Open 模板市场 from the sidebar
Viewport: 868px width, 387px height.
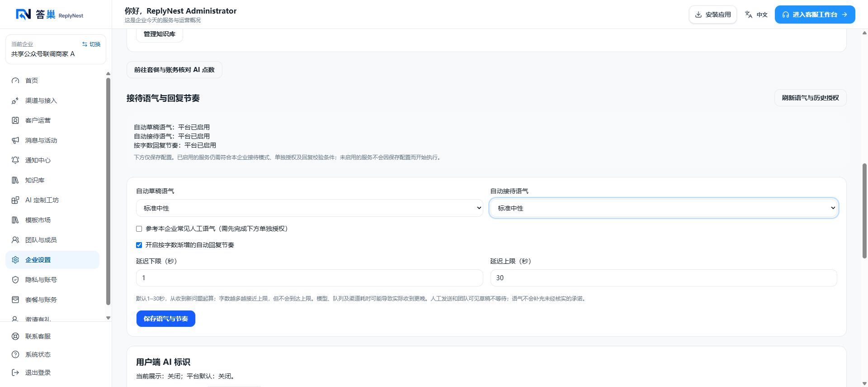[52, 220]
